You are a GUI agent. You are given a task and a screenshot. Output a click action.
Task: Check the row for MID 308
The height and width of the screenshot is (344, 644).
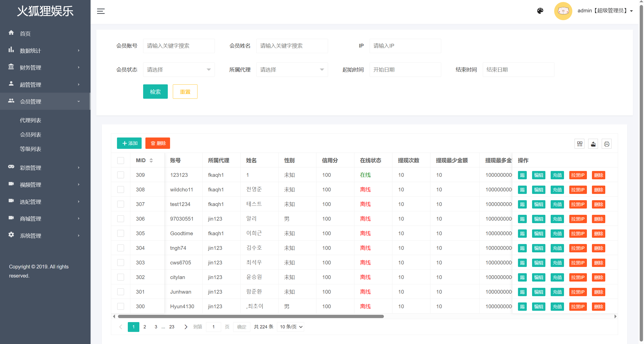(x=121, y=190)
